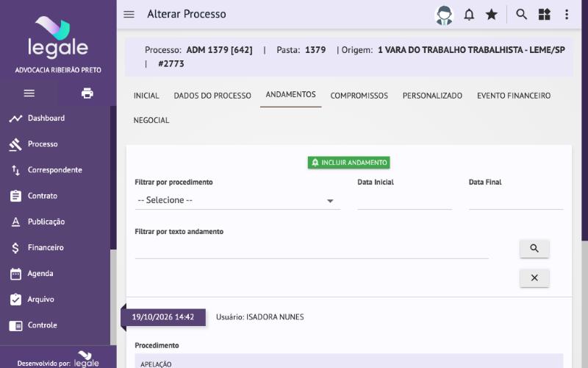Switch to the INICIAL tab
Viewport: 588px width, 368px height.
coord(146,96)
